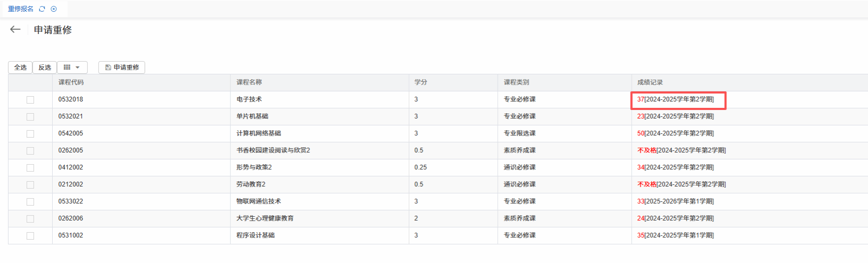Enable checkbox for 形势与政策2
868x263 pixels.
click(x=30, y=168)
